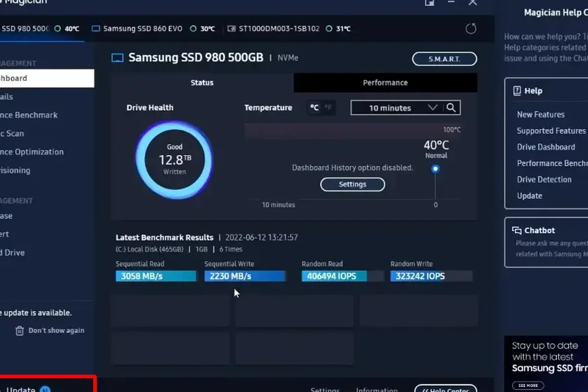Image resolution: width=588 pixels, height=392 pixels.
Task: Click the (C:) Local Disk (465GB) text
Action: (150, 249)
